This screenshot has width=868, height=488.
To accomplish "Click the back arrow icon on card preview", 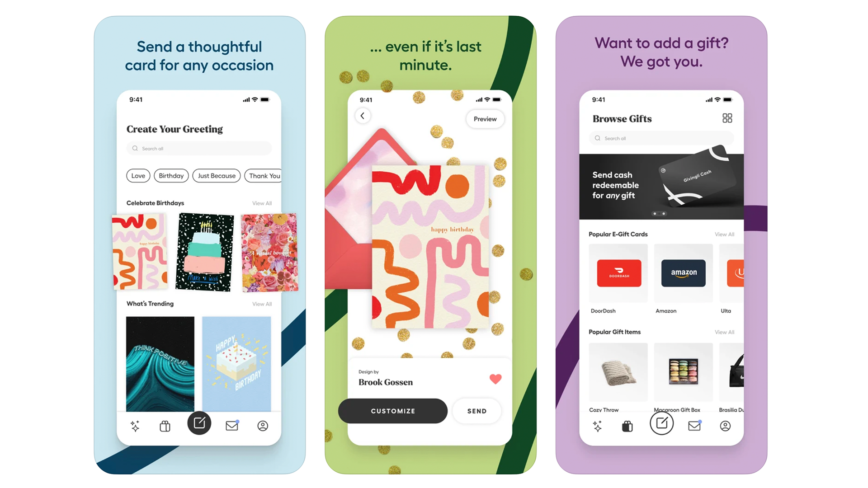I will 361,116.
